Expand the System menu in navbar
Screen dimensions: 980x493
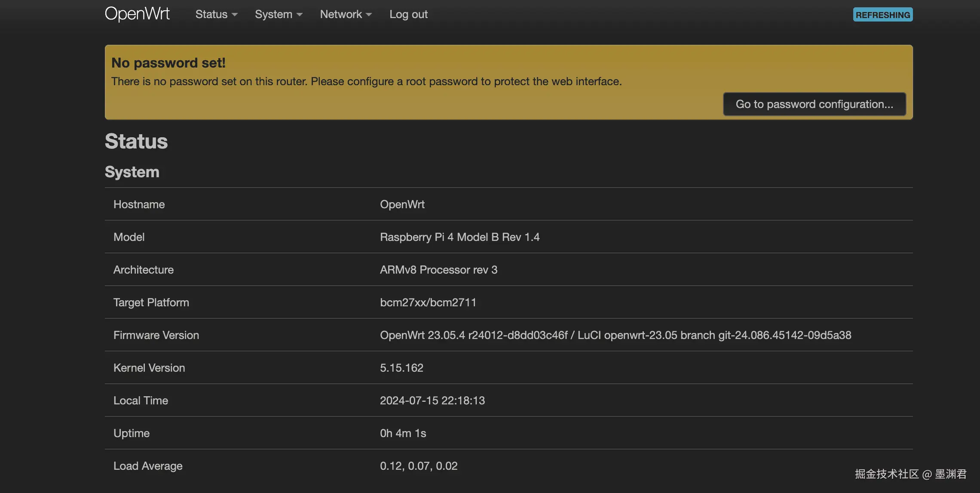(x=278, y=14)
